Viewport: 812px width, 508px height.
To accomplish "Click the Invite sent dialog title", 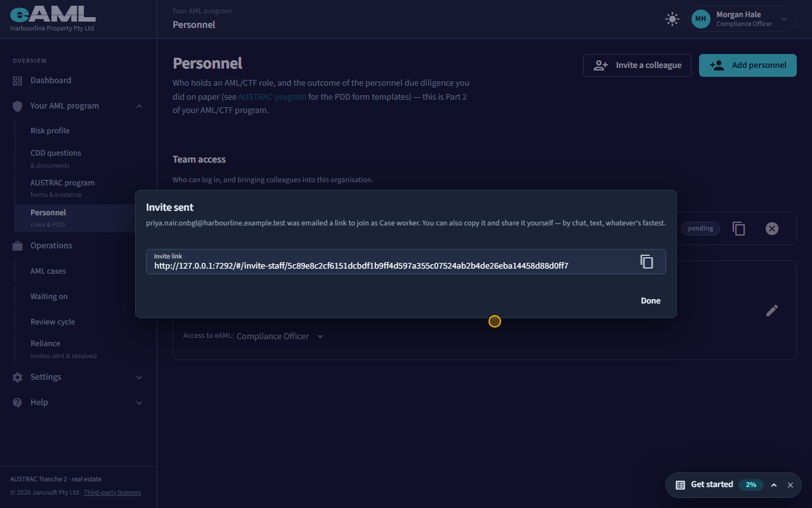I will pos(170,208).
